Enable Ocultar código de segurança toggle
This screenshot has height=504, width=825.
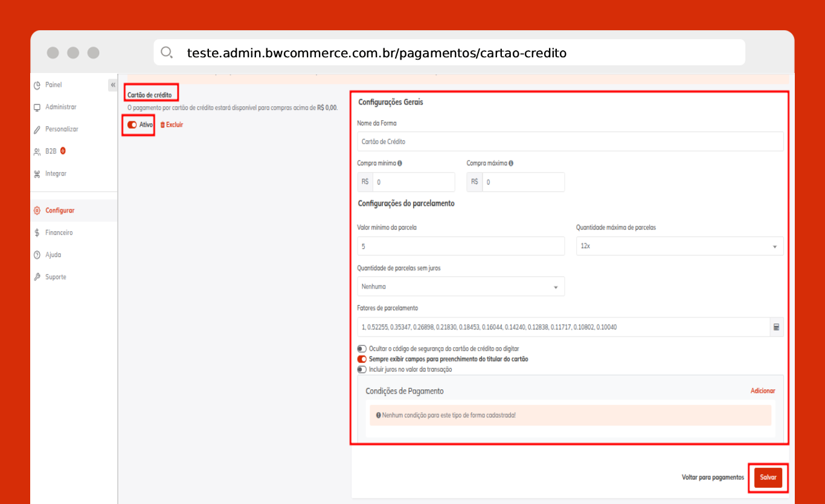362,349
